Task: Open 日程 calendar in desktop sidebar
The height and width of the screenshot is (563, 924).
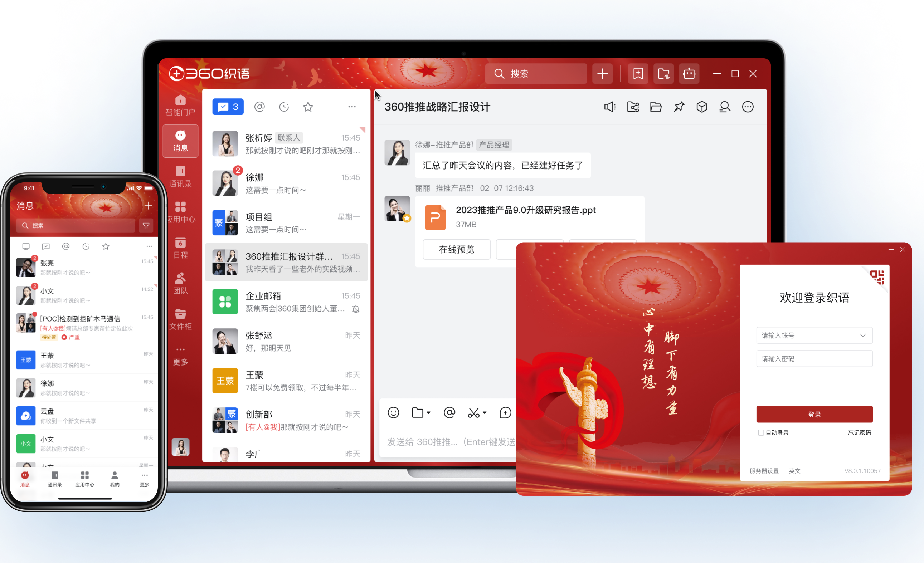Action: pyautogui.click(x=180, y=248)
